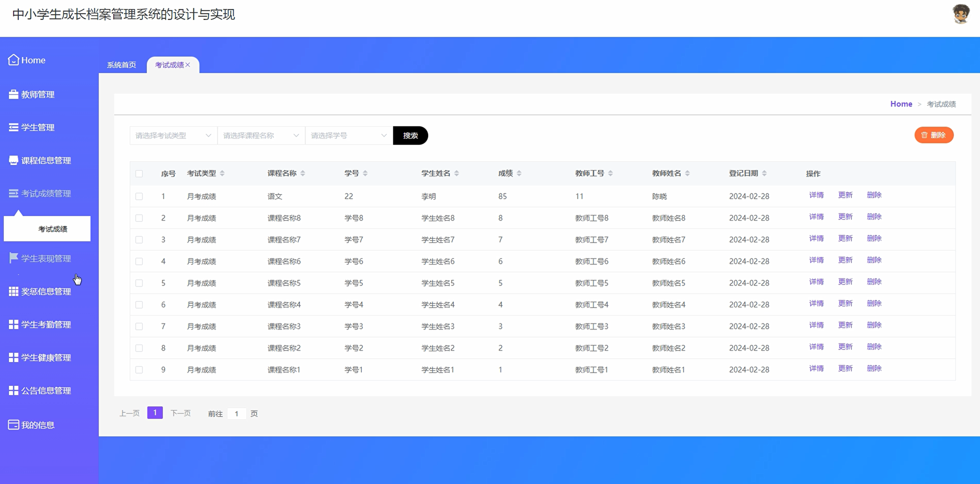Sort by 学号 column arrows
The height and width of the screenshot is (484, 980).
click(365, 173)
